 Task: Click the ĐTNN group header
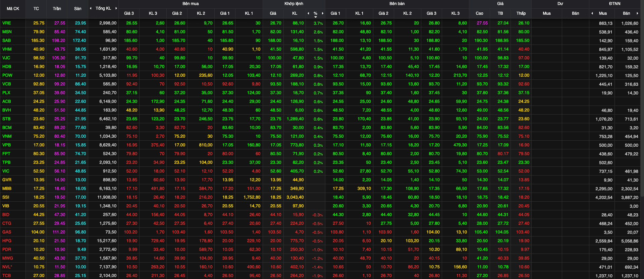point(615,4)
